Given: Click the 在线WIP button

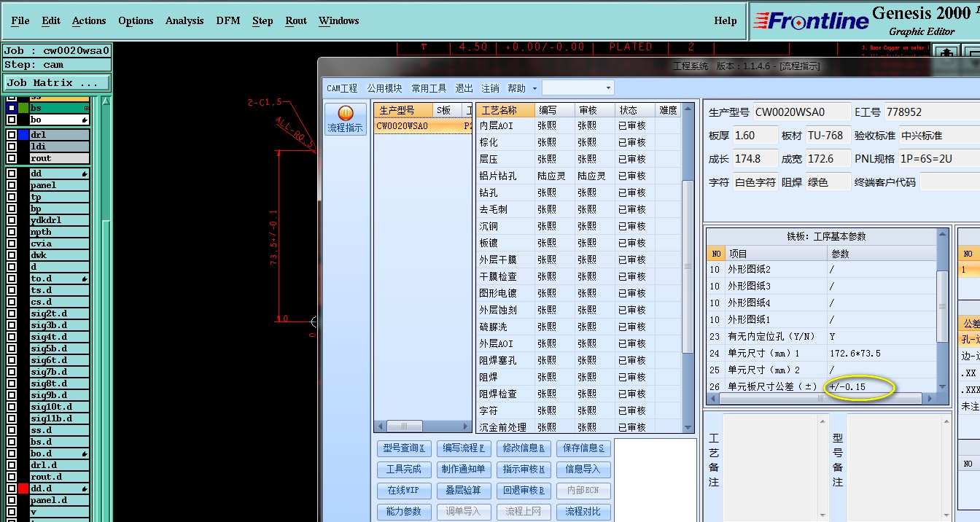Looking at the screenshot, I should coord(404,490).
